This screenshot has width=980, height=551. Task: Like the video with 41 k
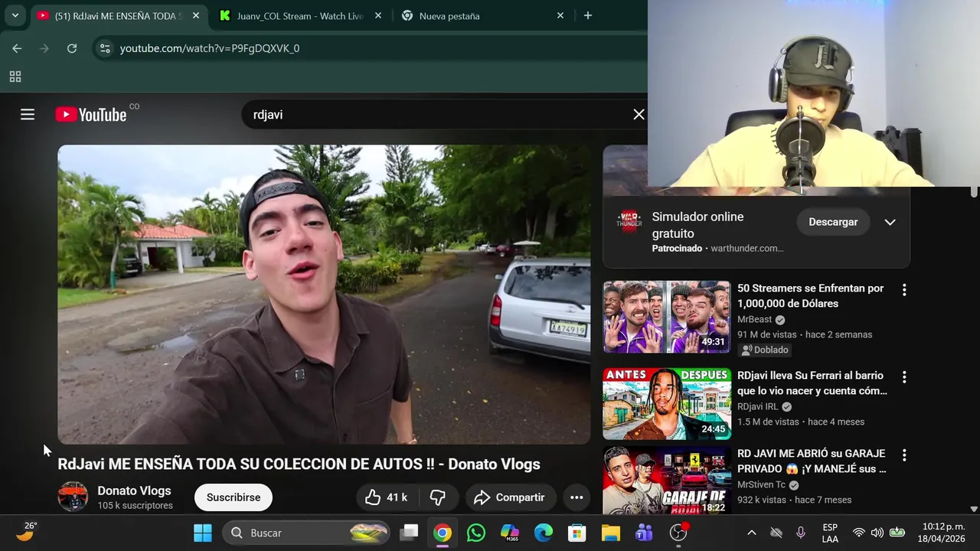[386, 497]
